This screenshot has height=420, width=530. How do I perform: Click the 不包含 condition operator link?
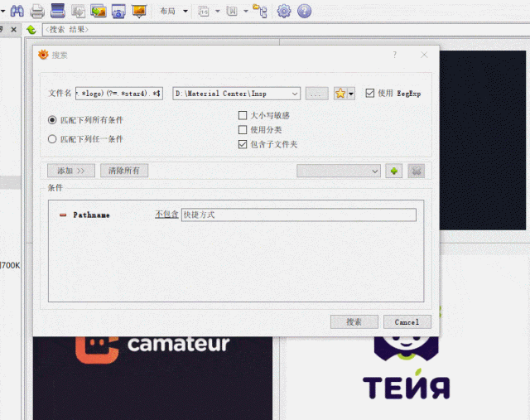coord(166,215)
